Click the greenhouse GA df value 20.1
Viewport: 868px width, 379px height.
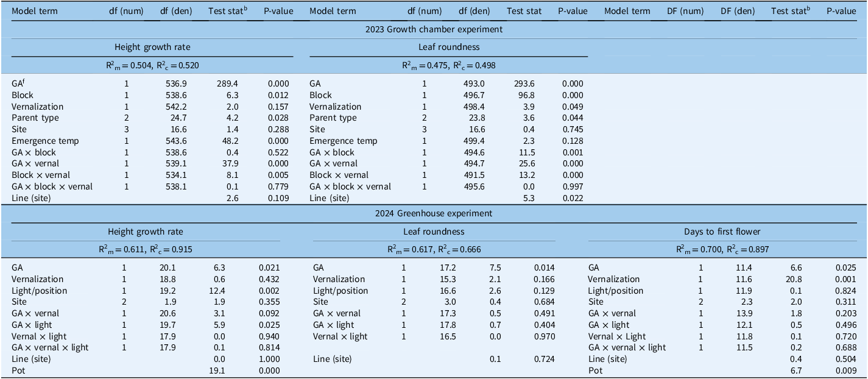pos(168,267)
